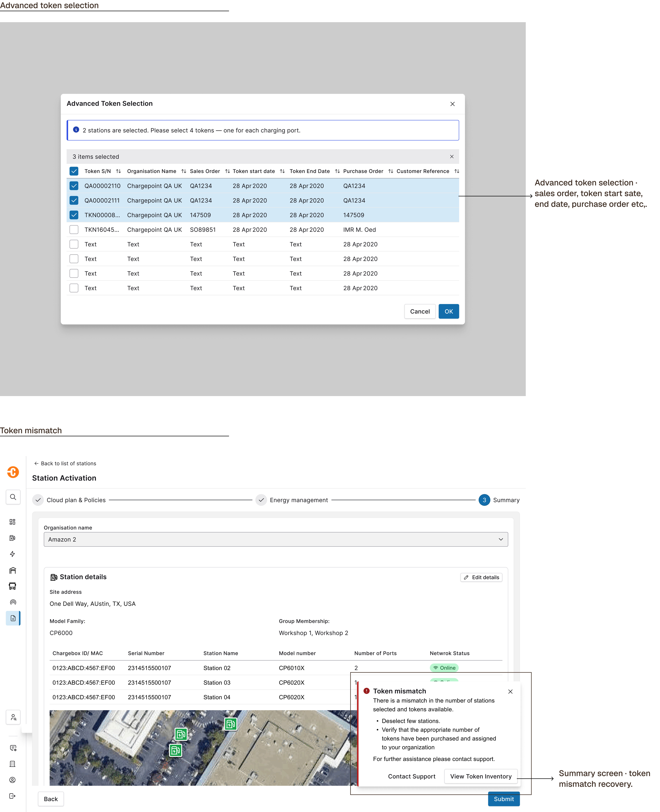Uncheck the QA00002111 token row
The width and height of the screenshot is (660, 812).
74,200
